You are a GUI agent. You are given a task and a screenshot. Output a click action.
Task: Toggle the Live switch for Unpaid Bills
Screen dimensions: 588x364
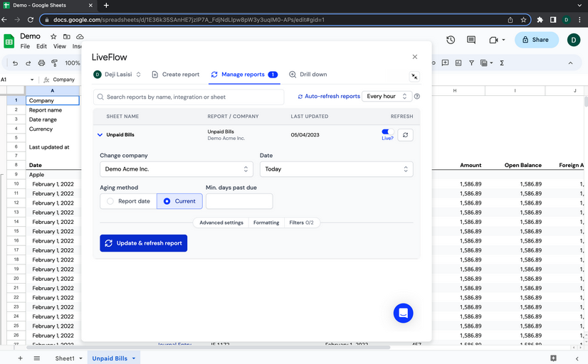(x=387, y=132)
